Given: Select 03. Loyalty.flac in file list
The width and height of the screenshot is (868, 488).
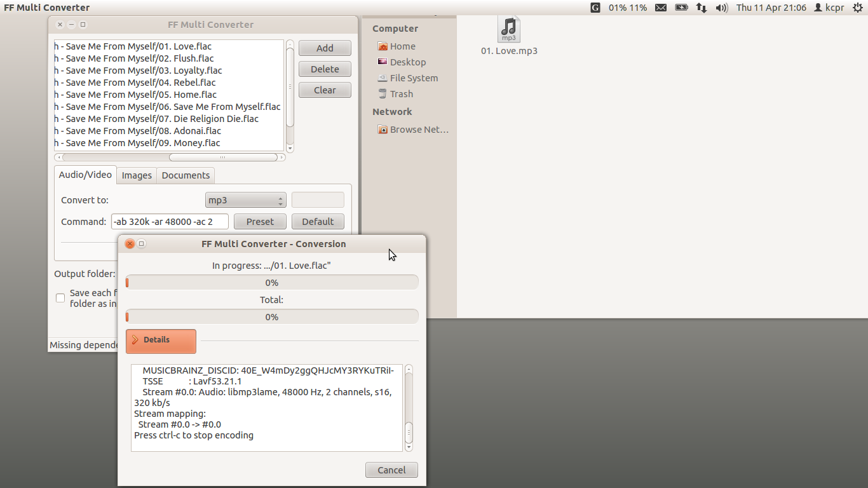Looking at the screenshot, I should pos(169,71).
